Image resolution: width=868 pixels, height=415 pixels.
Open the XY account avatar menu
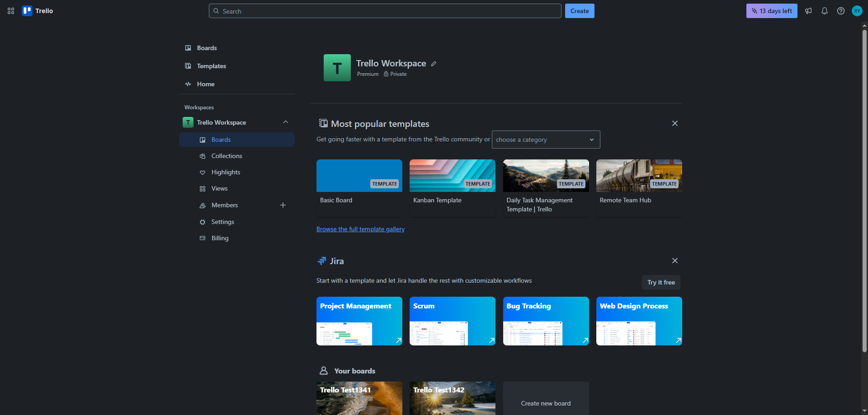pos(857,11)
